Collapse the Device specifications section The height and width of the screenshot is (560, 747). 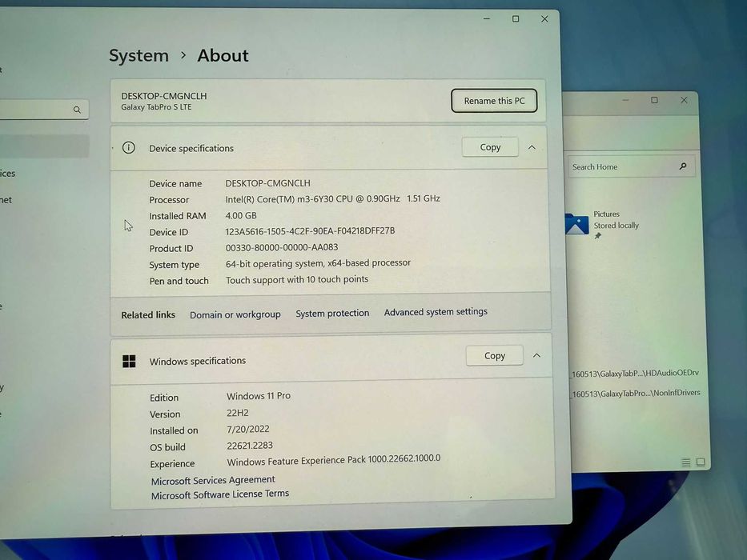[x=532, y=148]
